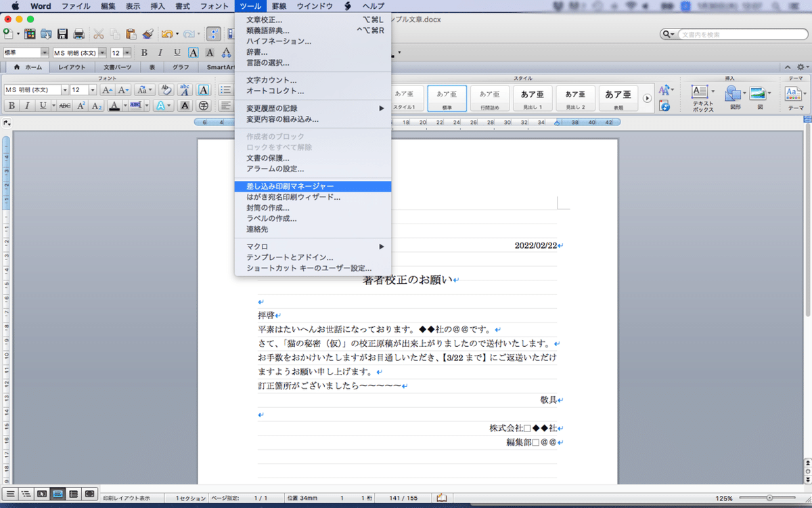
Task: Click the clear formatting eraser icon
Action: 166,90
